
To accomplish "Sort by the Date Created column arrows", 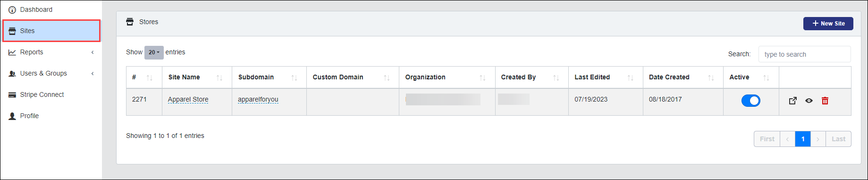I will [711, 77].
